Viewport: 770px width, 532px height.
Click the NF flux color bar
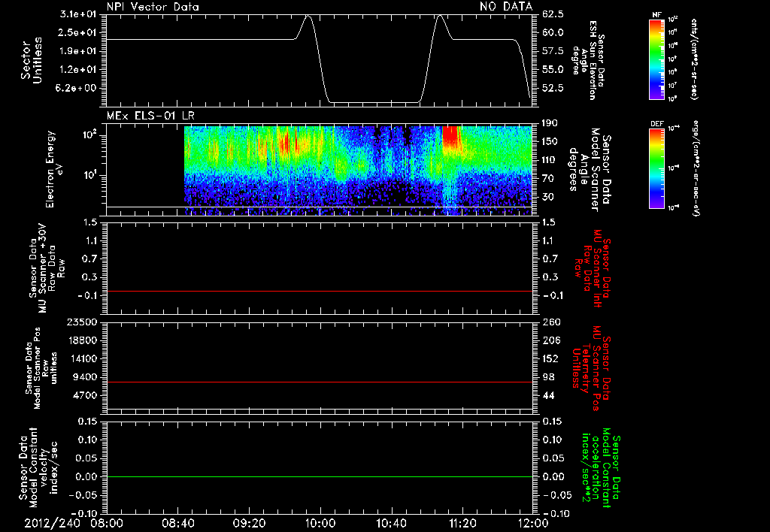pyautogui.click(x=656, y=59)
